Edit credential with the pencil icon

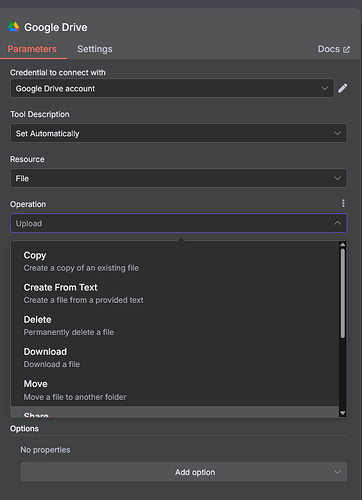(x=343, y=88)
